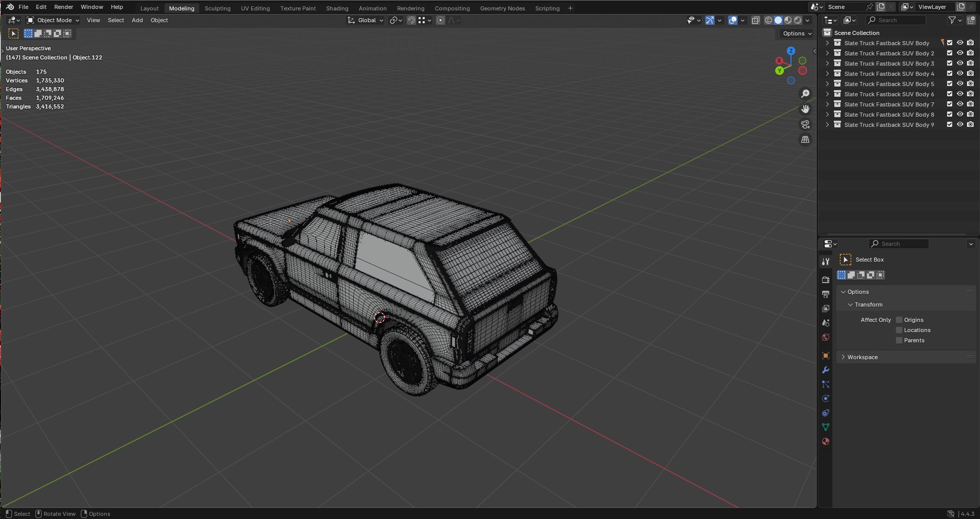Image resolution: width=980 pixels, height=519 pixels.
Task: Open the Render properties tab icon
Action: click(825, 280)
